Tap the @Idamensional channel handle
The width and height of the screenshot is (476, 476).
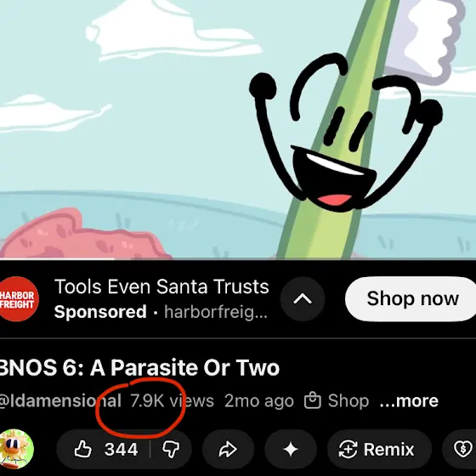pyautogui.click(x=60, y=400)
